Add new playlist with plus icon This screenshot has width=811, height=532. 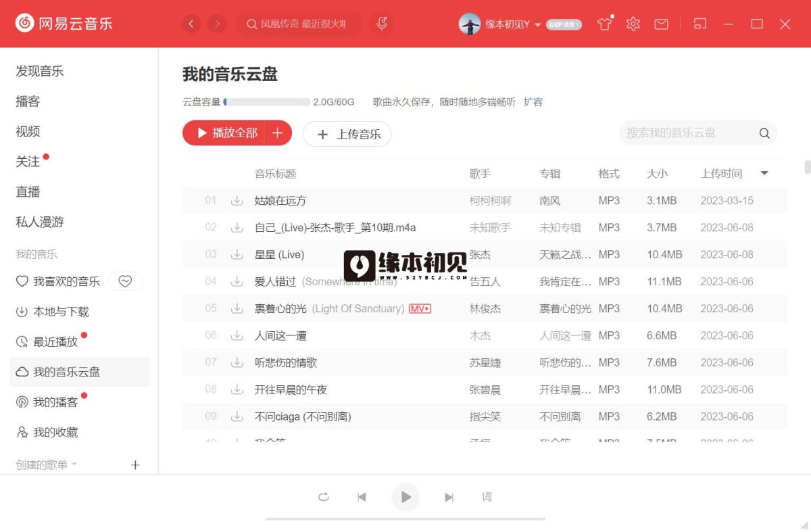coord(135,464)
